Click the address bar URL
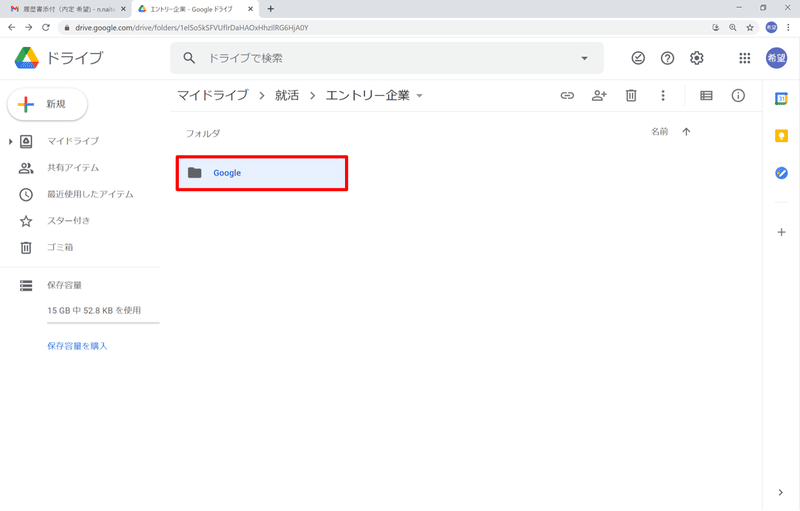Viewport: 800px width, 511px height. click(192, 28)
